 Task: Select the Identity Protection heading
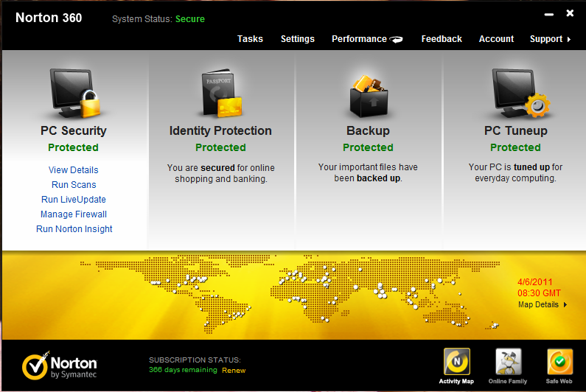point(220,131)
